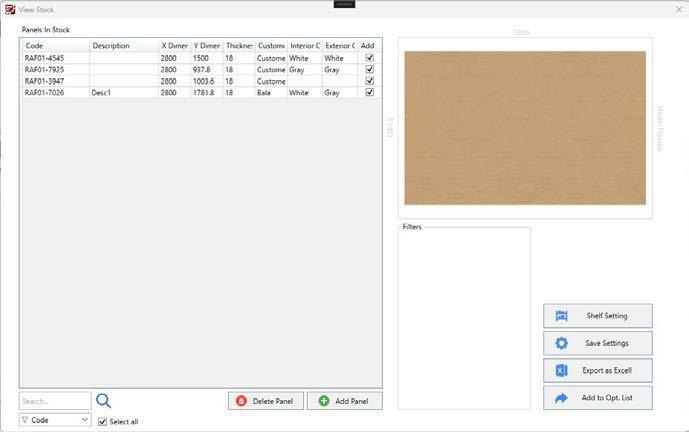
Task: Click the gear icon on Save Settings
Action: click(561, 343)
